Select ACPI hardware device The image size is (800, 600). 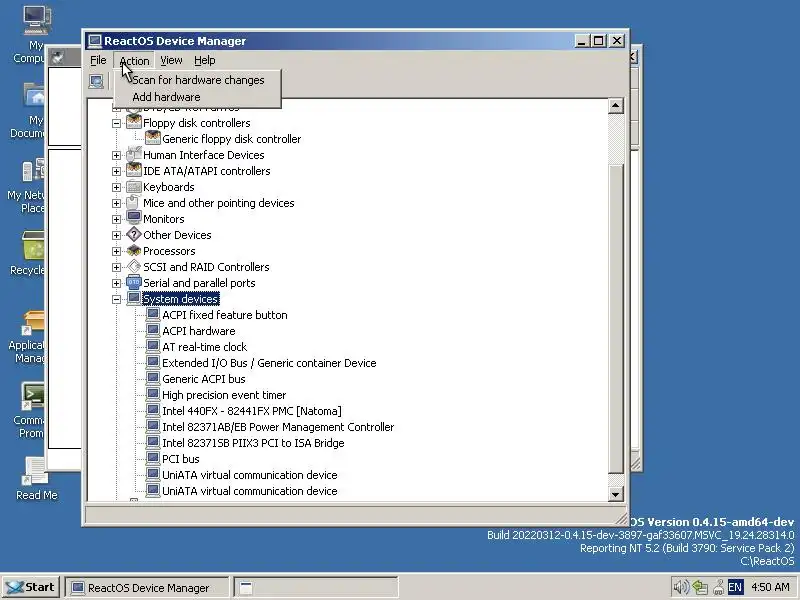click(198, 331)
